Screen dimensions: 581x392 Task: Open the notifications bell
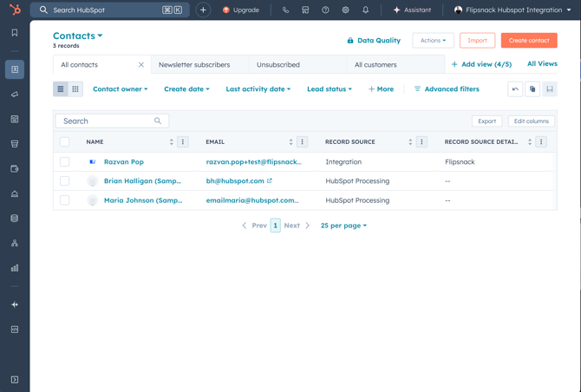[x=365, y=10]
